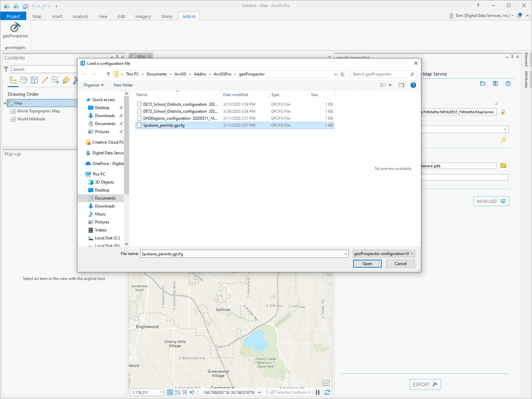Toggle snapping in map status bar

click(170, 392)
